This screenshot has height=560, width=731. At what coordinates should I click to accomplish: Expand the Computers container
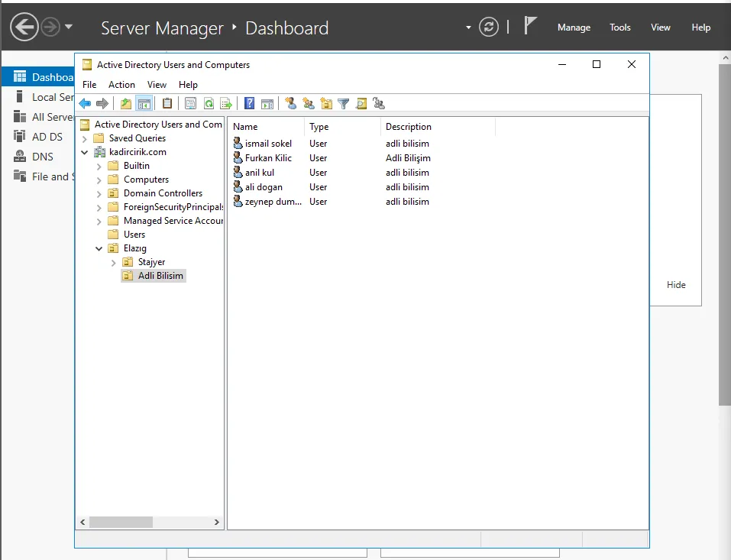[99, 180]
